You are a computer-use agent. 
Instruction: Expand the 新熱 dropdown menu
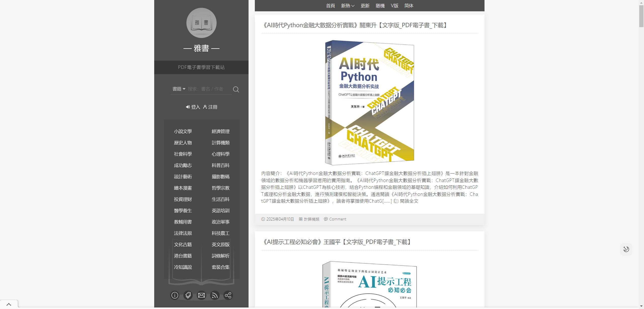tap(348, 6)
